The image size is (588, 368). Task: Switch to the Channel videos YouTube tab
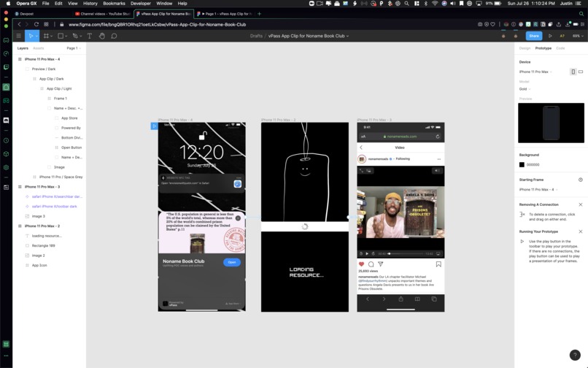tap(102, 14)
